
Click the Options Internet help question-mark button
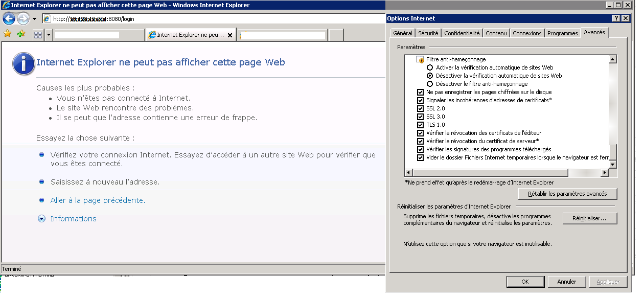point(616,18)
